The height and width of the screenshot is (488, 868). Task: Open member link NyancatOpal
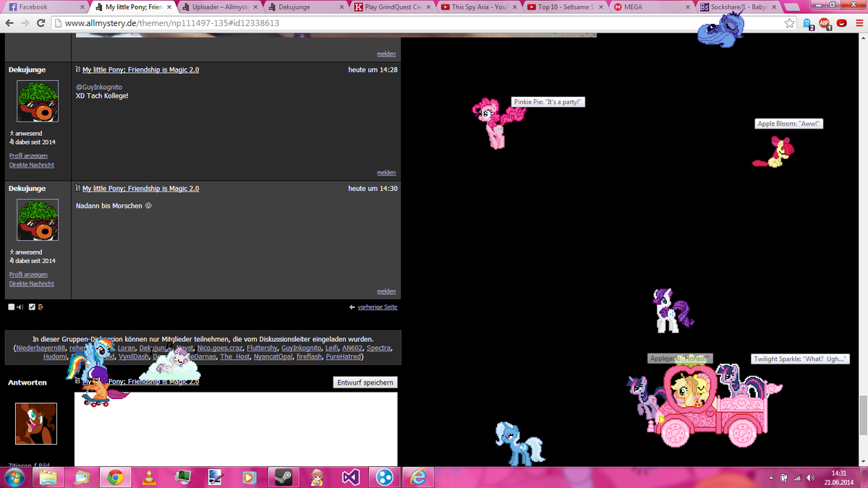pos(273,357)
